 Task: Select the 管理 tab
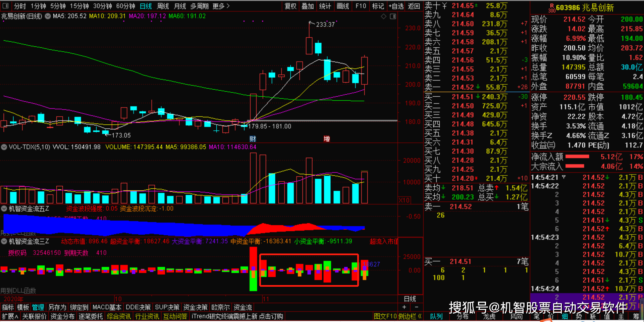(x=38, y=307)
